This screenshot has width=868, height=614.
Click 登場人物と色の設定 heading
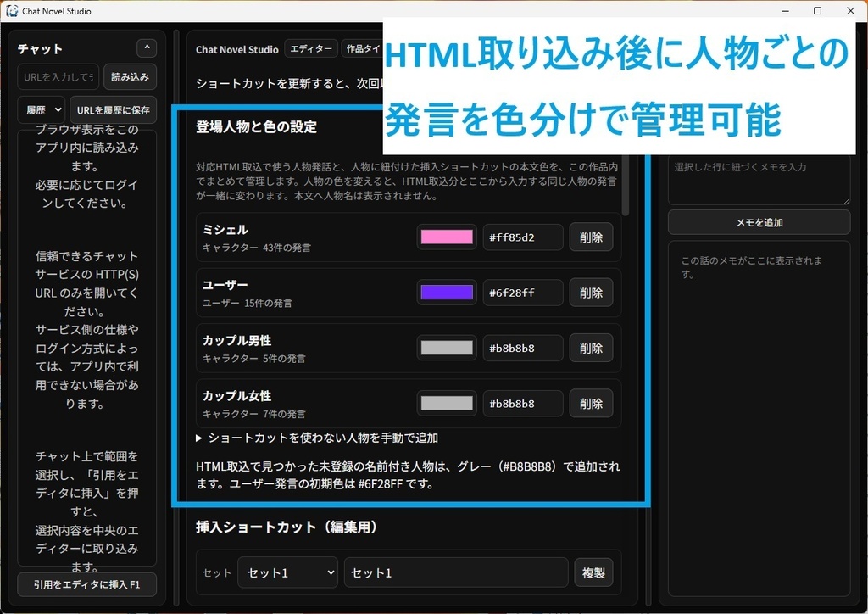tap(256, 127)
